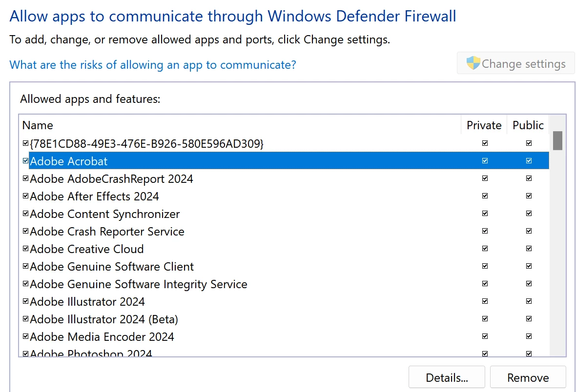
Task: Toggle Private checkbox for Adobe AdobeCrashReport 2024
Action: tap(485, 178)
